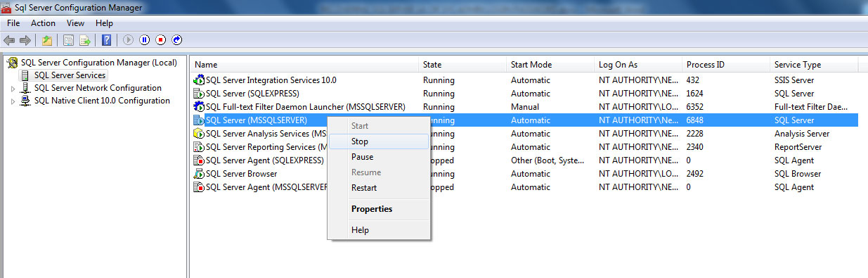Choose Stop in the context menu
Screen dimensions: 868x278
pyautogui.click(x=379, y=141)
